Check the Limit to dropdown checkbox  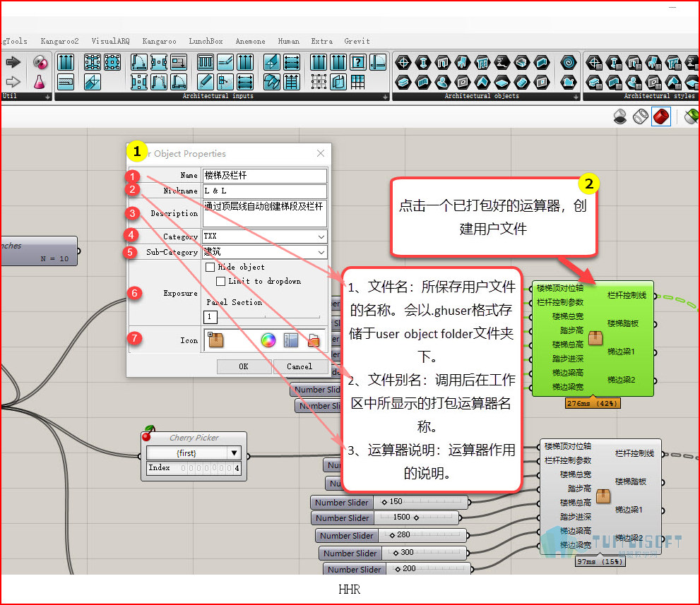pos(220,281)
